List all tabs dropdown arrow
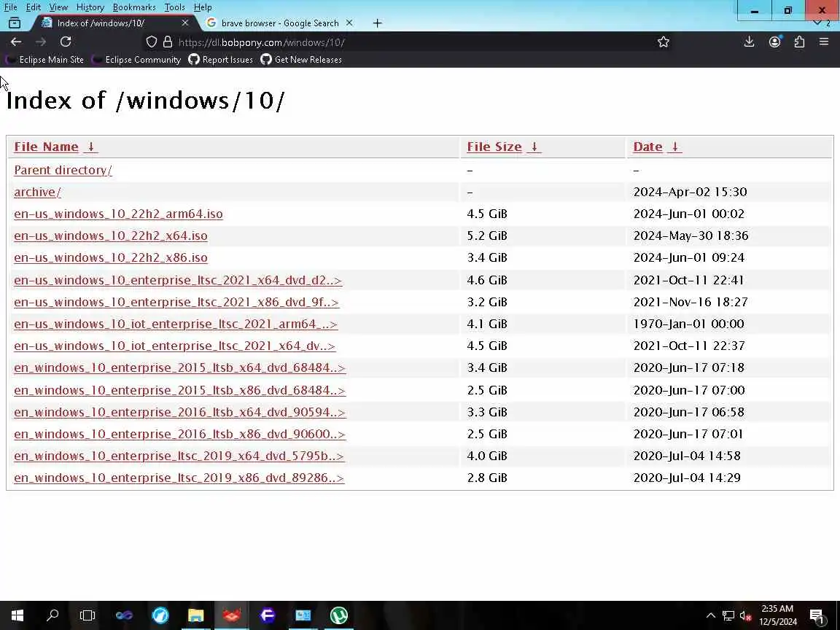Viewport: 840px width, 630px height. (817, 23)
